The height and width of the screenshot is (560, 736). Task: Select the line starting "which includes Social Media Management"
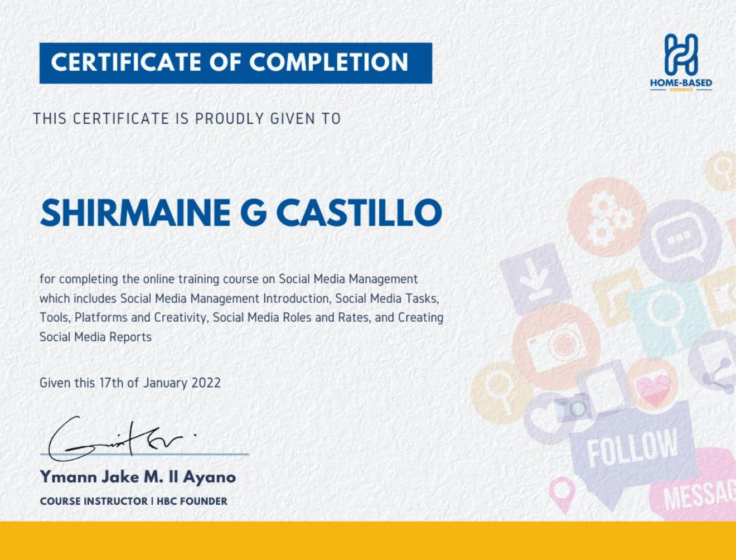click(239, 298)
